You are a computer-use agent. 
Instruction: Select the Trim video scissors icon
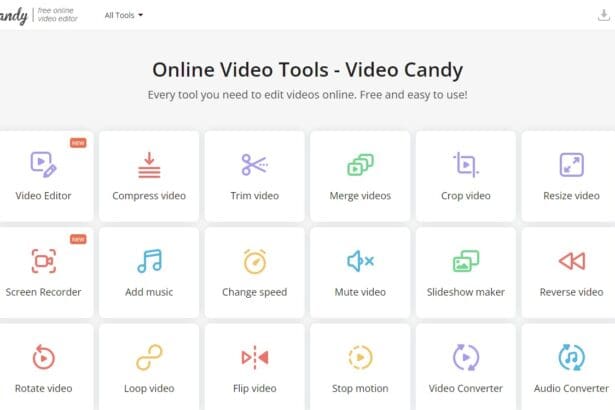tap(255, 164)
